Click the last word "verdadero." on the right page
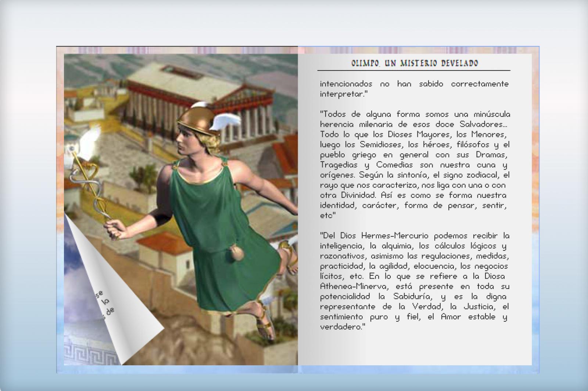 point(342,327)
